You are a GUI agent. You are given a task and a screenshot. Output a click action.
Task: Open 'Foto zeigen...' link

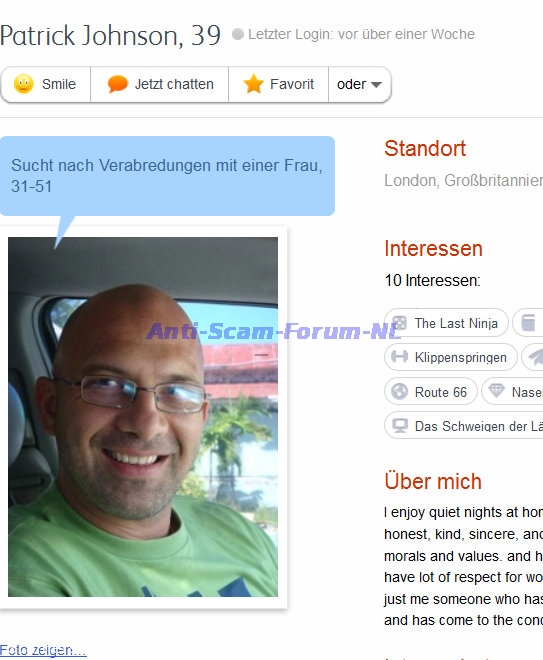43,650
